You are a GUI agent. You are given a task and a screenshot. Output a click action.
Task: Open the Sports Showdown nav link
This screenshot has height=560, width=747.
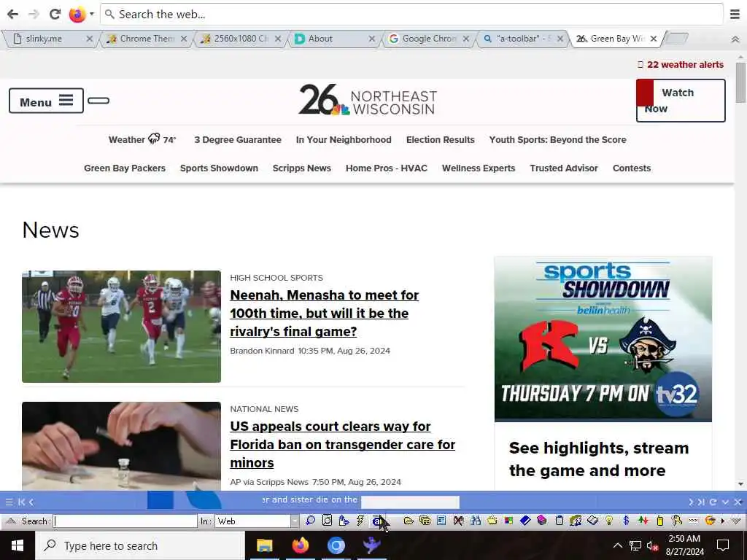click(x=219, y=168)
